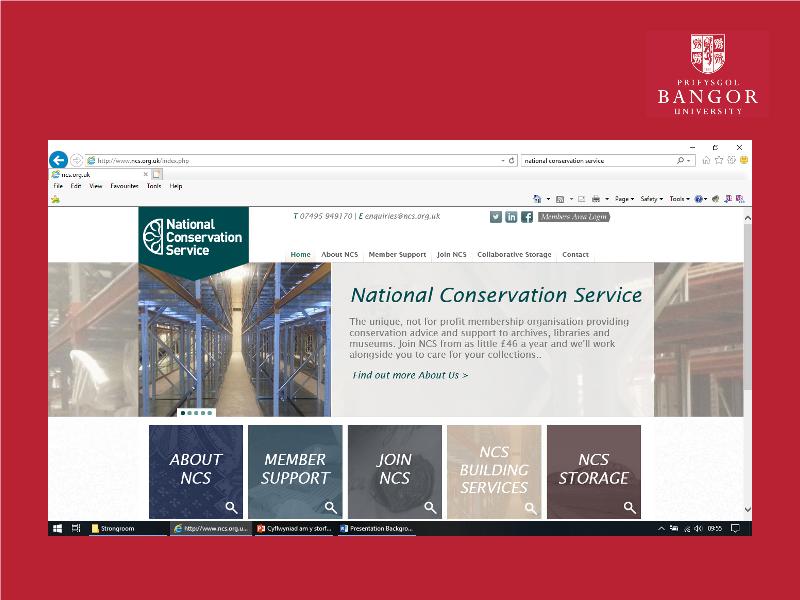800x600 pixels.
Task: Open the LinkedIn social icon
Action: (x=511, y=217)
